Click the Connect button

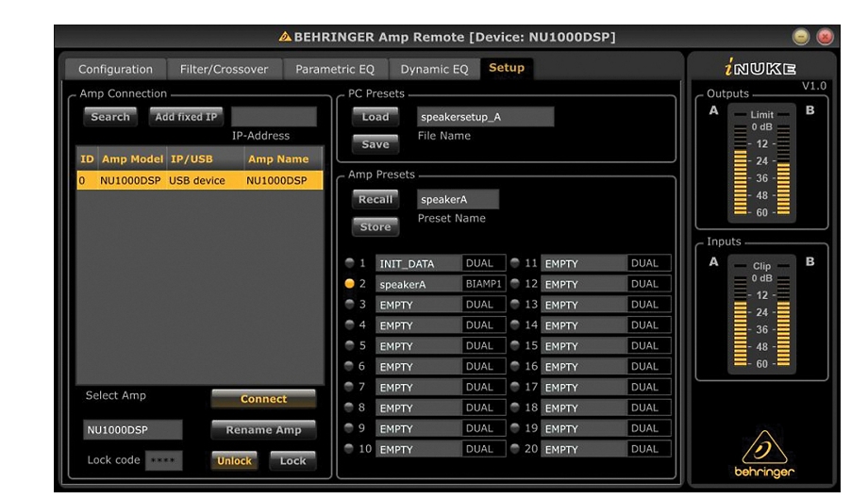click(x=263, y=398)
